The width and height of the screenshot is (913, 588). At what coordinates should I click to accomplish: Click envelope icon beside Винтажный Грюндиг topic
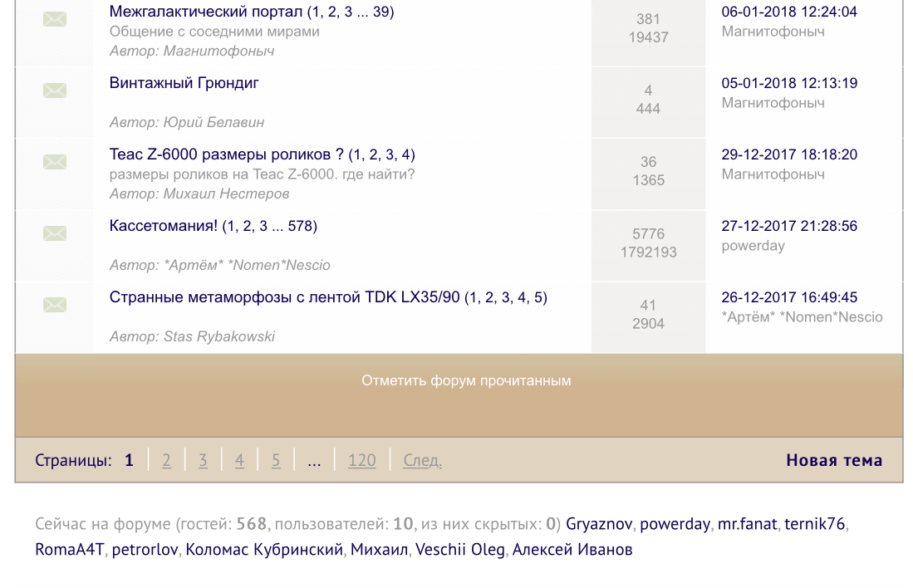coord(55,91)
